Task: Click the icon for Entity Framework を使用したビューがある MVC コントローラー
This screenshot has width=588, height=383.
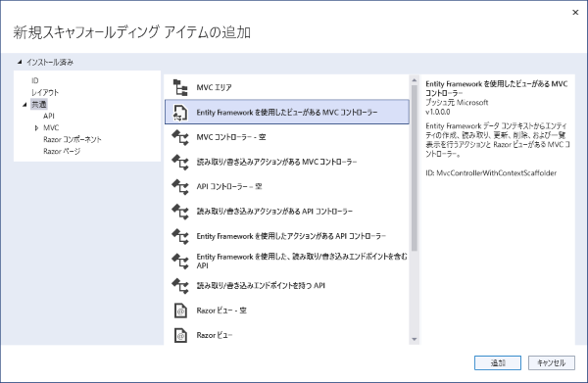Action: click(180, 113)
